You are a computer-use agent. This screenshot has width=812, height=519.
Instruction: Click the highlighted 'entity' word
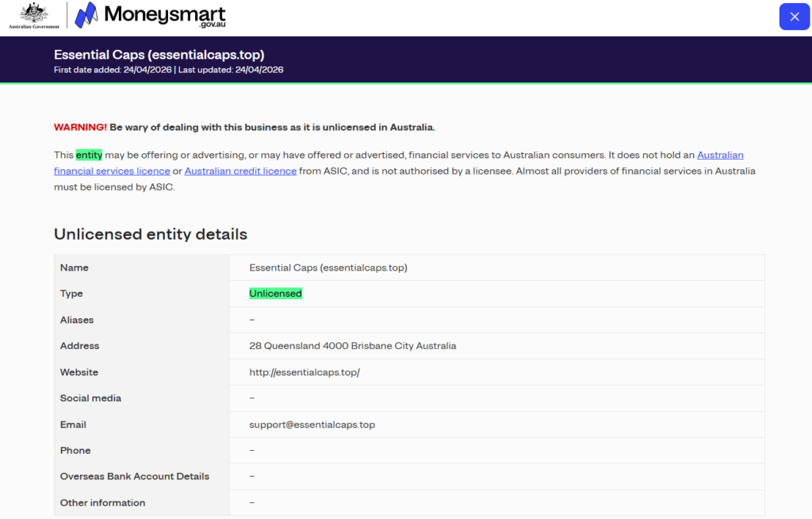(89, 155)
